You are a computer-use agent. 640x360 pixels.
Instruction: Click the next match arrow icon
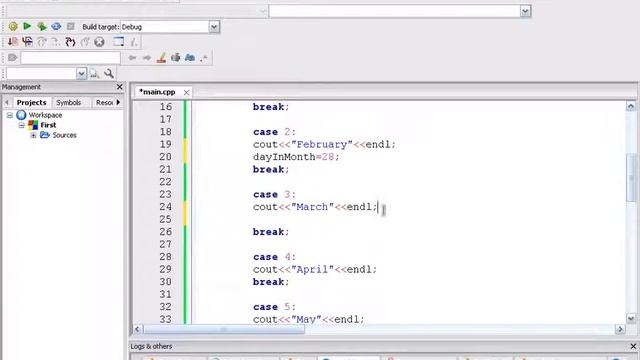click(x=147, y=58)
